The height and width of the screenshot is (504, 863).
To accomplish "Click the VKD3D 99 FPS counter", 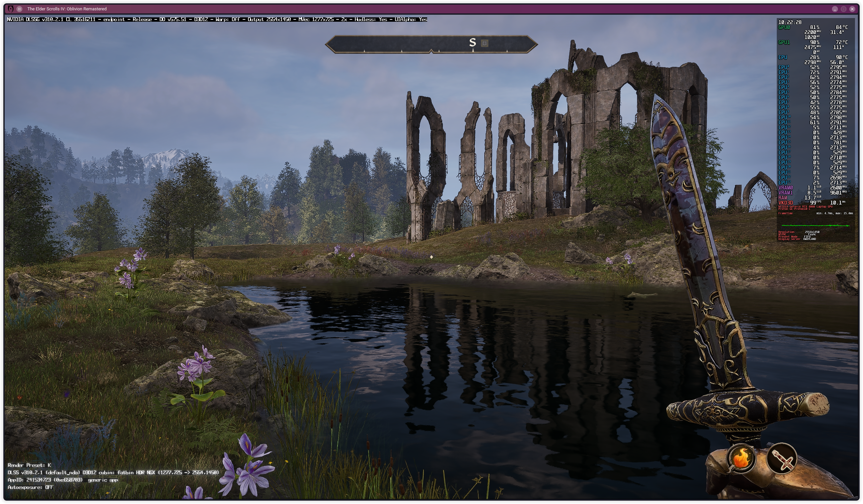I will pyautogui.click(x=816, y=203).
